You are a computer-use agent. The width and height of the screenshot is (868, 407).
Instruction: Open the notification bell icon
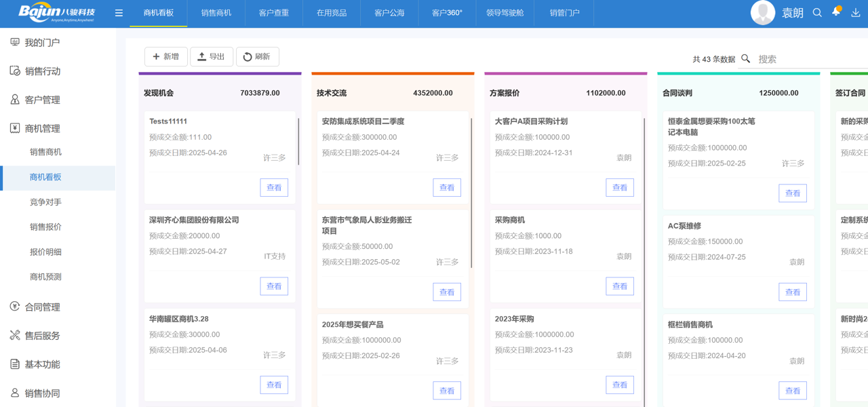pos(836,12)
